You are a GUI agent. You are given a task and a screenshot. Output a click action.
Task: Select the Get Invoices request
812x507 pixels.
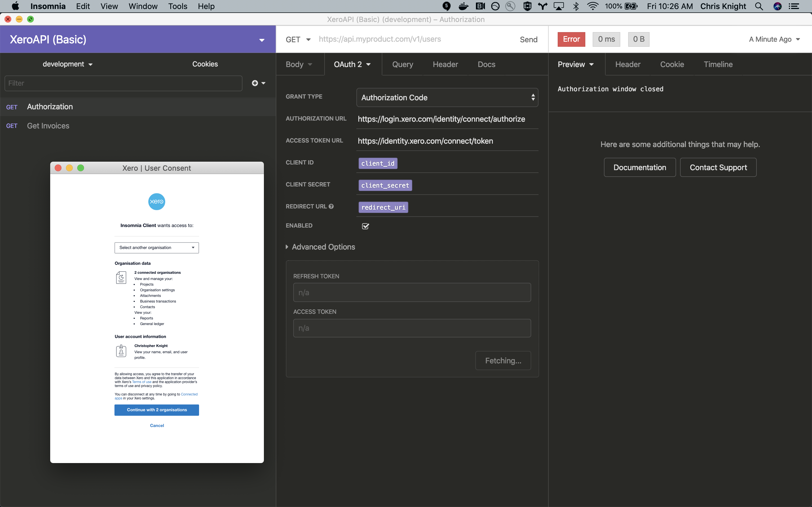(48, 126)
